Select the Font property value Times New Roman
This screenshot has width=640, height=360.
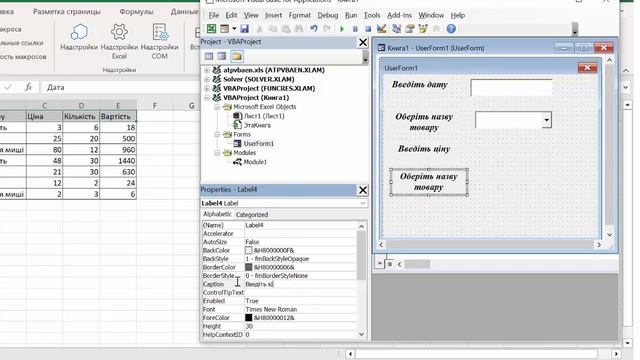[300, 309]
